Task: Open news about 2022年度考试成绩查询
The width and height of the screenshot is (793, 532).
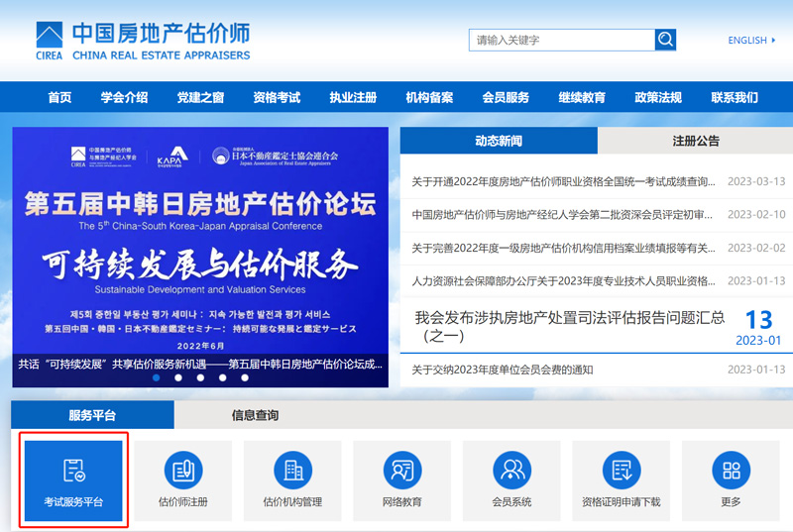Action: click(x=563, y=181)
